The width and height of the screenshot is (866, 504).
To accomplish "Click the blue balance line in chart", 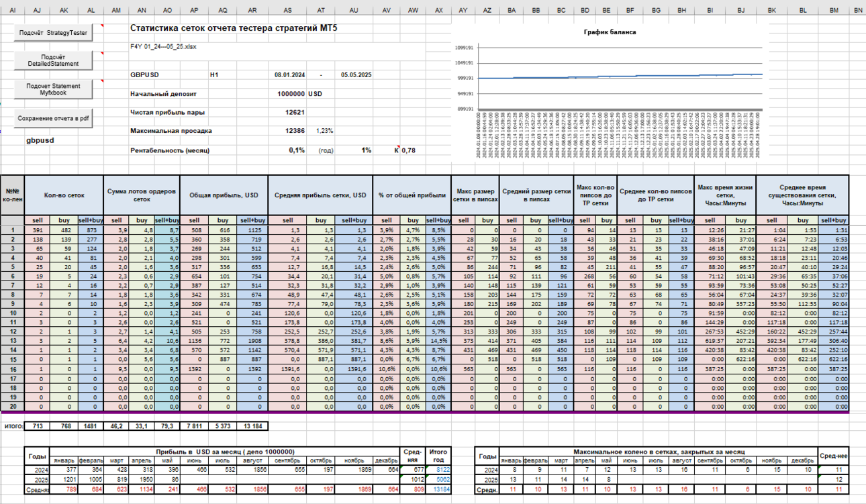I will click(619, 76).
